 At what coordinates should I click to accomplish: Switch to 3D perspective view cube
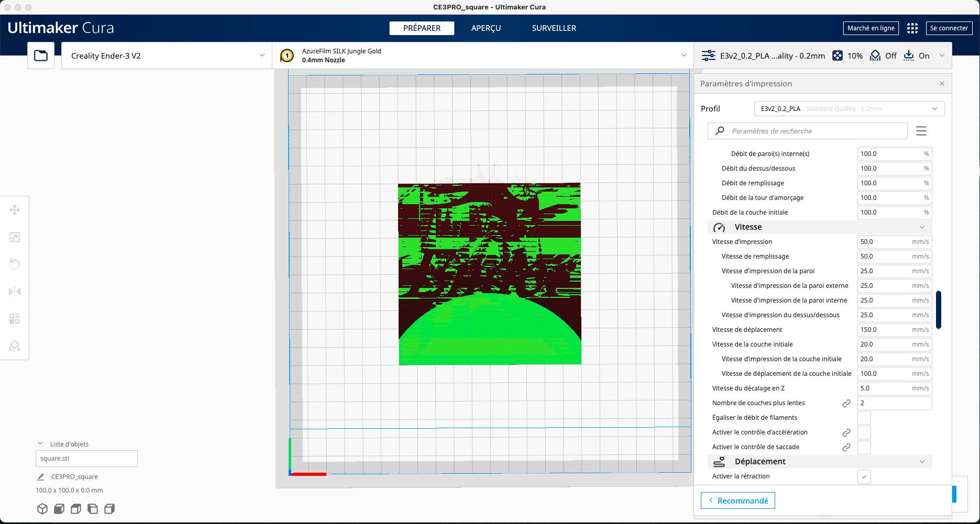pos(42,509)
